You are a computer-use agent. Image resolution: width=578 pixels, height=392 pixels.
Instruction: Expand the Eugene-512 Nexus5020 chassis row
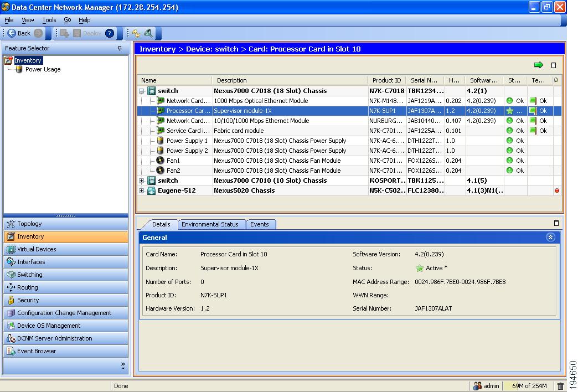(141, 190)
